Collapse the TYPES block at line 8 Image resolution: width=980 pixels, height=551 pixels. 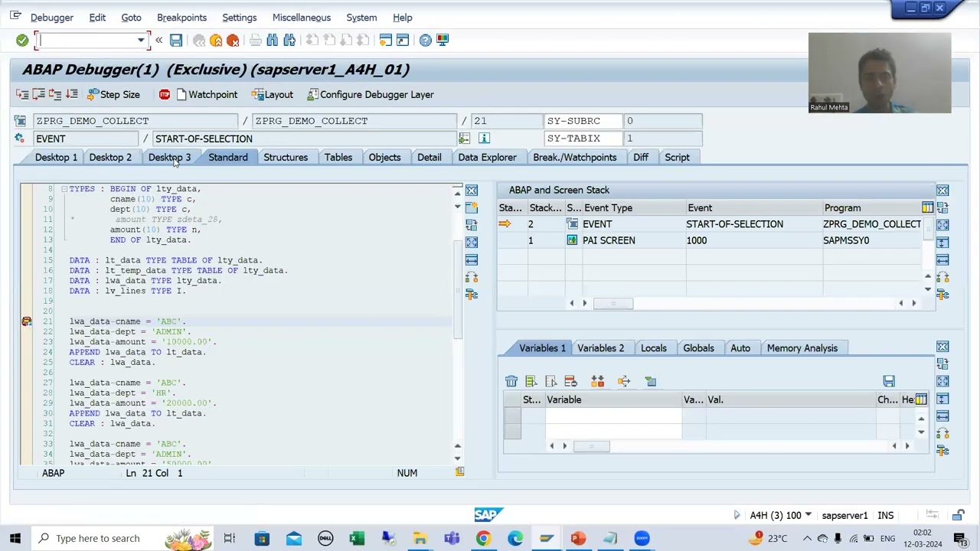tap(64, 188)
